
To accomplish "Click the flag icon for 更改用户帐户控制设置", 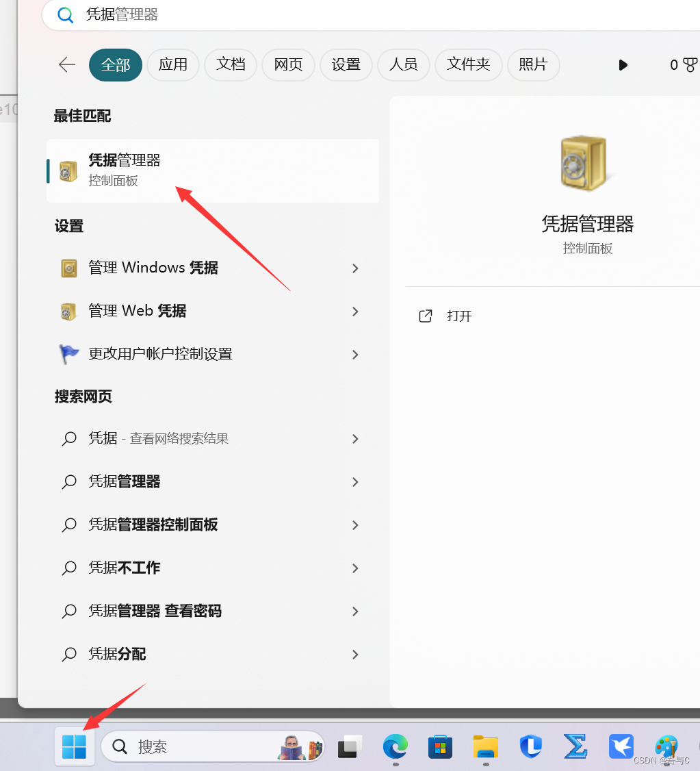I will pos(68,354).
